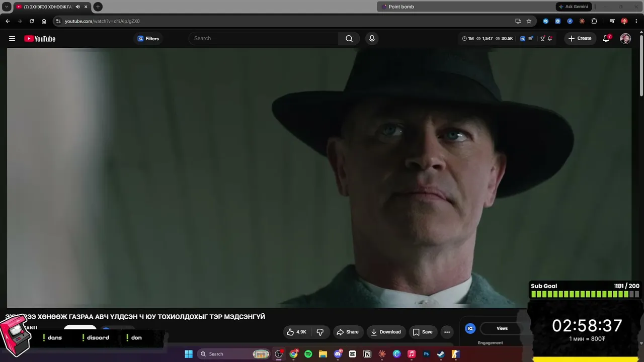Open the Claude taskbar icon

(x=382, y=354)
